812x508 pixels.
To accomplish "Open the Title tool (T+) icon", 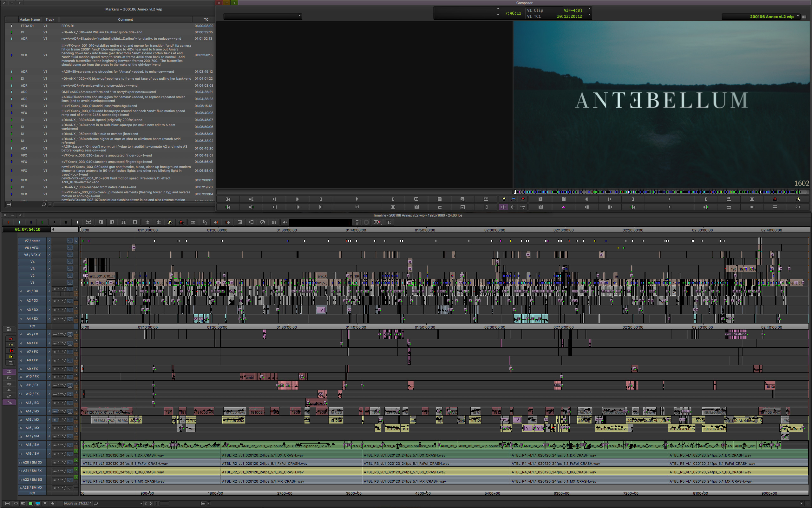I will click(389, 223).
